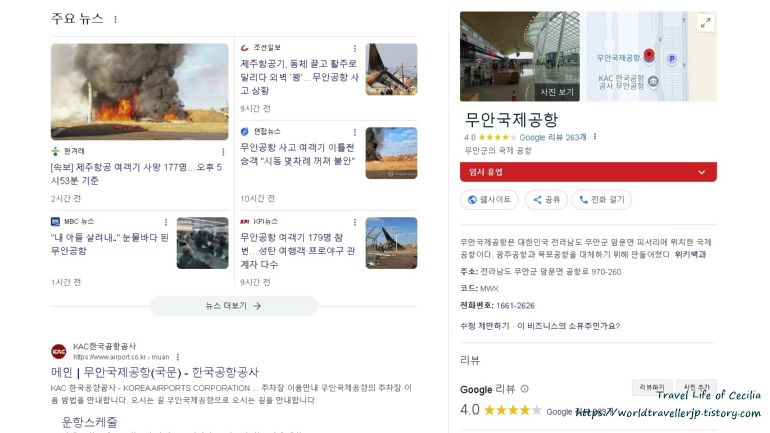View the KPI뉴스 article thumbnail image
Viewport: 770px width, 433px height.
click(391, 243)
